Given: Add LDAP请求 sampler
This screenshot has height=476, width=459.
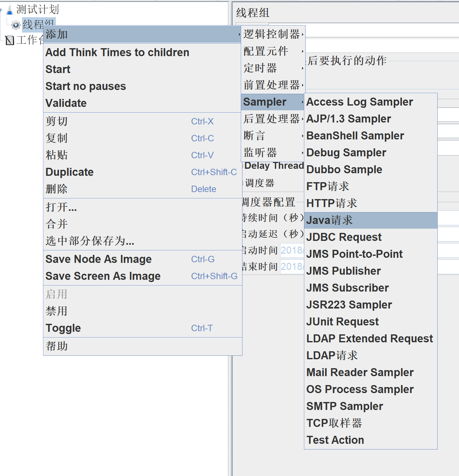Looking at the screenshot, I should pyautogui.click(x=371, y=355).
